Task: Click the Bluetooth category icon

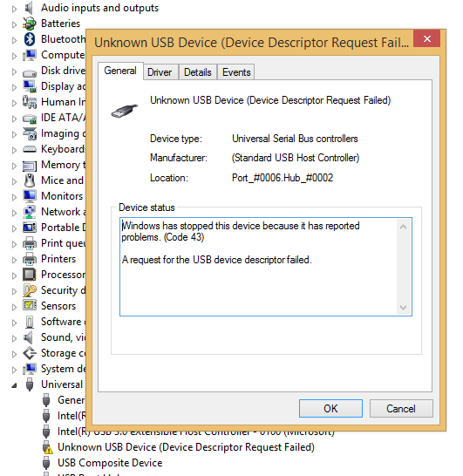Action: coord(30,39)
